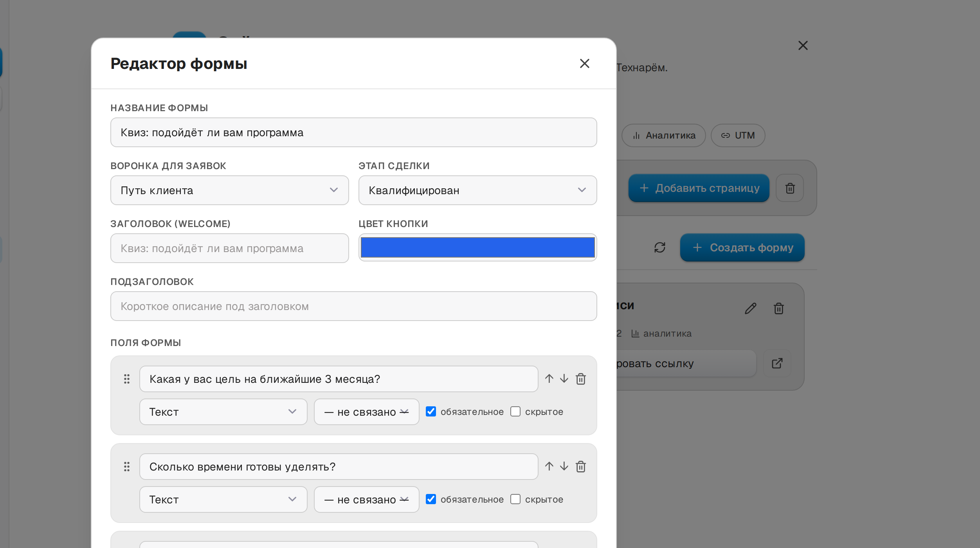Open the 'не связано' dropdown for 'Какая у вас цель'

click(x=367, y=412)
